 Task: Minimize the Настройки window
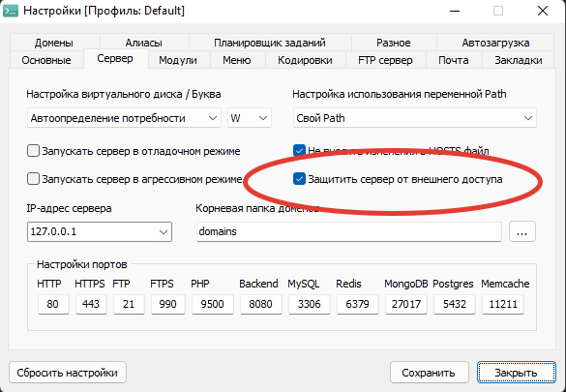pyautogui.click(x=455, y=11)
